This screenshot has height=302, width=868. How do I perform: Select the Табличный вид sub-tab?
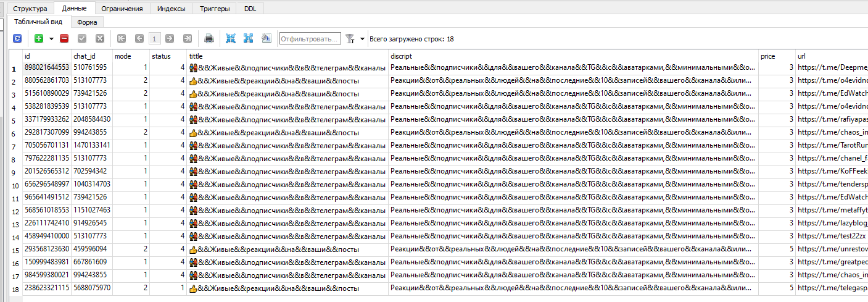click(x=39, y=22)
